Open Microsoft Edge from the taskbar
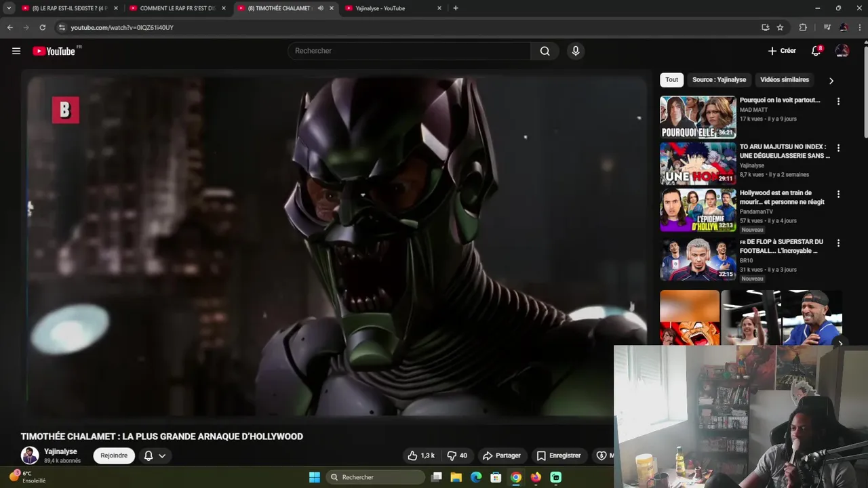The height and width of the screenshot is (488, 868). pyautogui.click(x=476, y=477)
